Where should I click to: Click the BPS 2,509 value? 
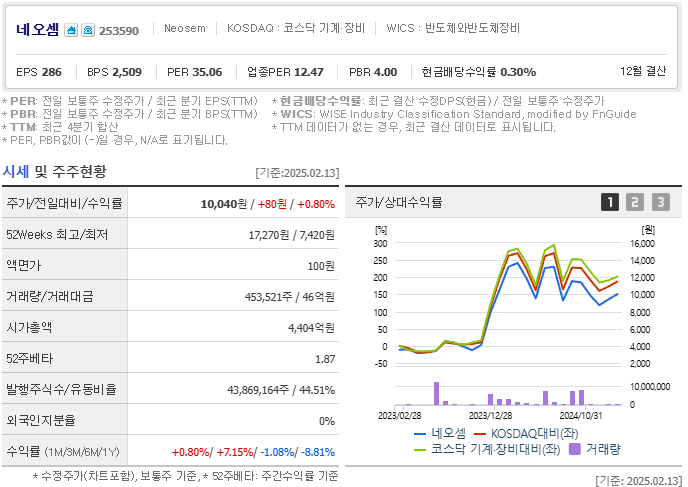click(x=114, y=72)
